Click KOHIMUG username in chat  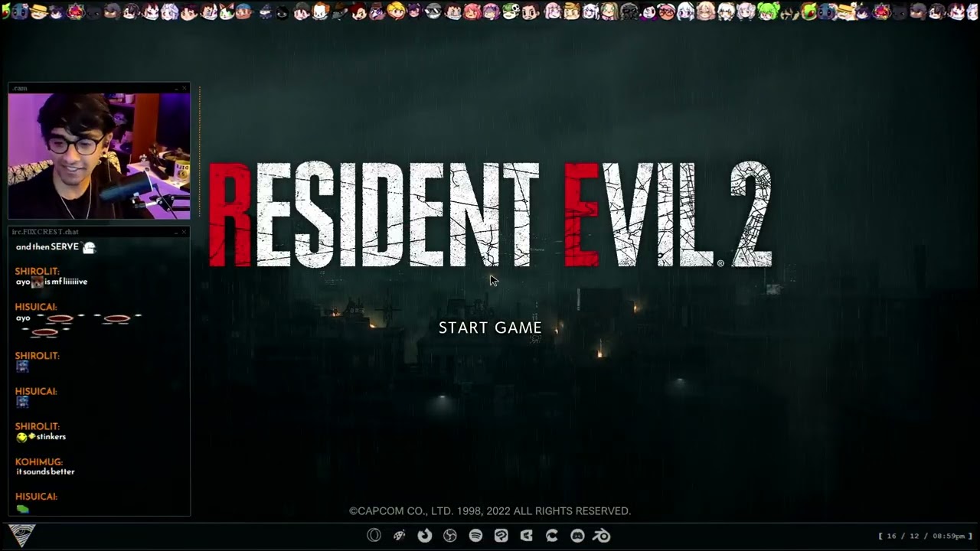coord(39,462)
